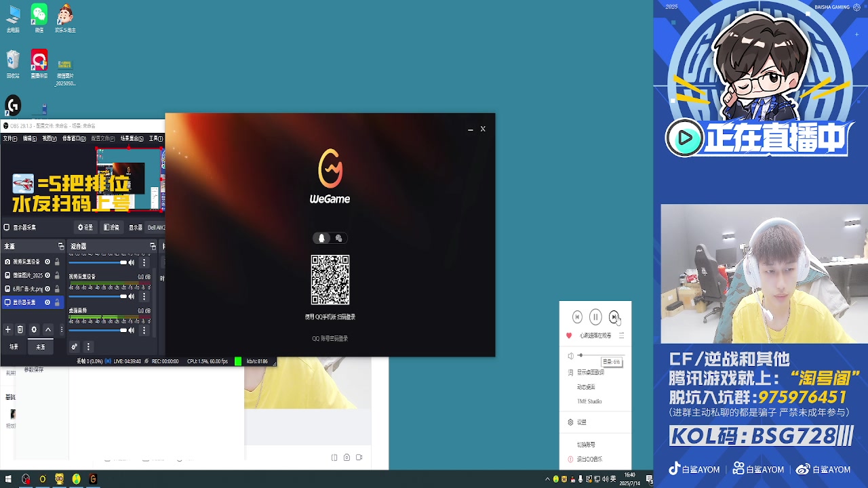
Task: Pop out the 混音器 dock panel
Action: point(153,247)
